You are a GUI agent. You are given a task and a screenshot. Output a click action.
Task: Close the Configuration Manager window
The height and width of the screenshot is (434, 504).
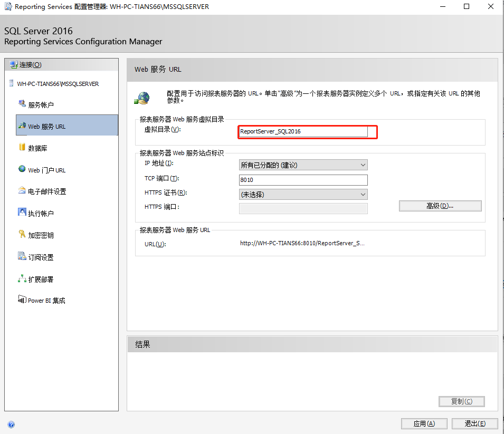click(490, 6)
